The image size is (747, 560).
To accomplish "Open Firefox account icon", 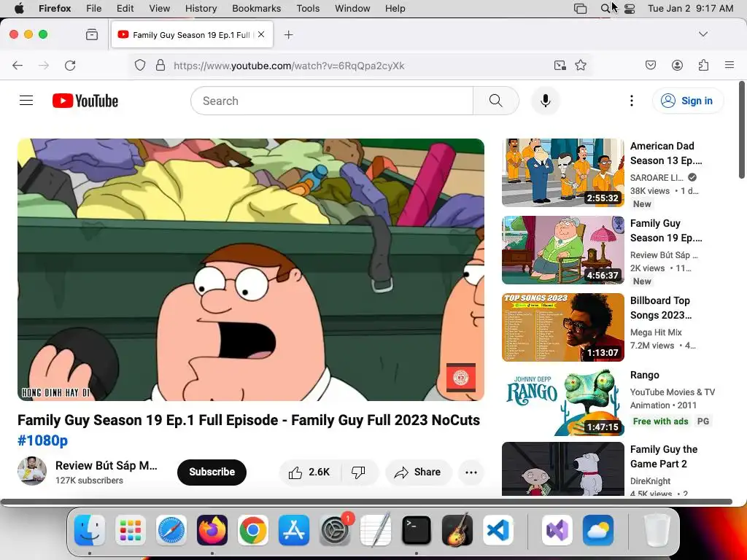I will pos(677,65).
